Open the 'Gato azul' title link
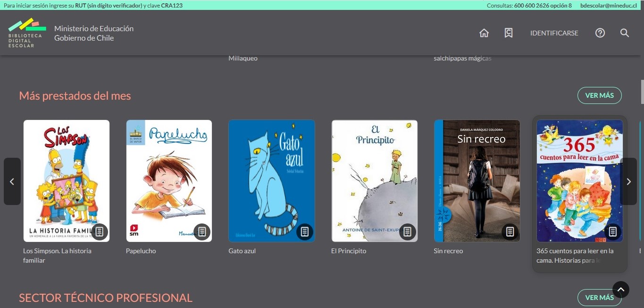Image resolution: width=644 pixels, height=308 pixels. [242, 251]
